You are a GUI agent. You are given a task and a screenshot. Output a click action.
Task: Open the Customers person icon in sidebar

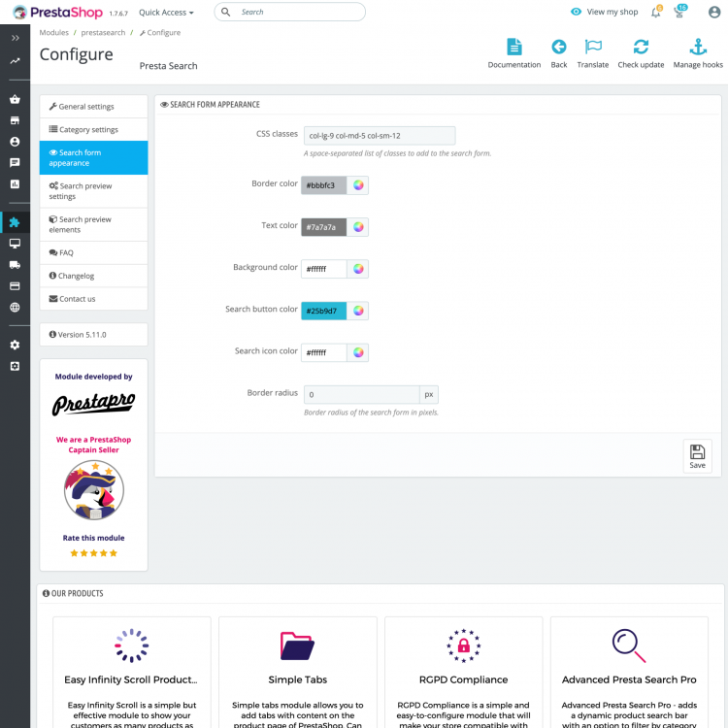coord(15,142)
